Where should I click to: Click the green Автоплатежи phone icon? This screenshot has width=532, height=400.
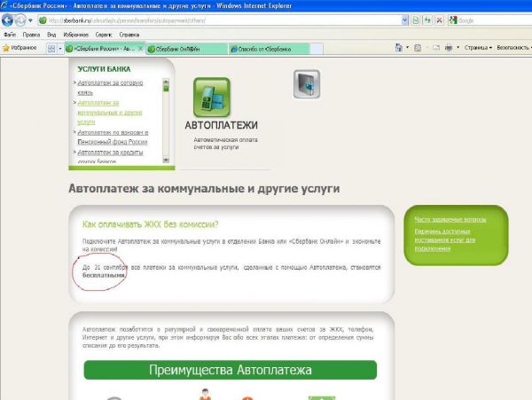click(x=212, y=98)
